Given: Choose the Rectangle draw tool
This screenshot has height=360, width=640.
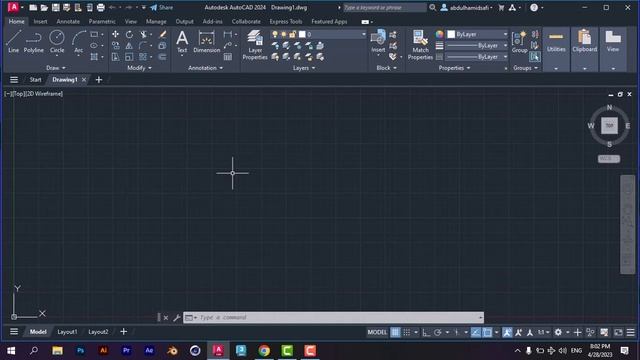Looking at the screenshot, I should pyautogui.click(x=94, y=34).
